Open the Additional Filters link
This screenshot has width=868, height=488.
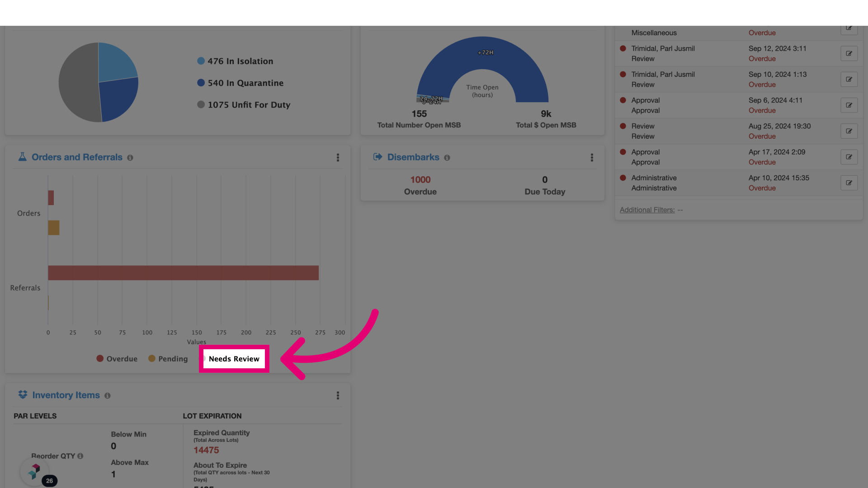click(647, 210)
